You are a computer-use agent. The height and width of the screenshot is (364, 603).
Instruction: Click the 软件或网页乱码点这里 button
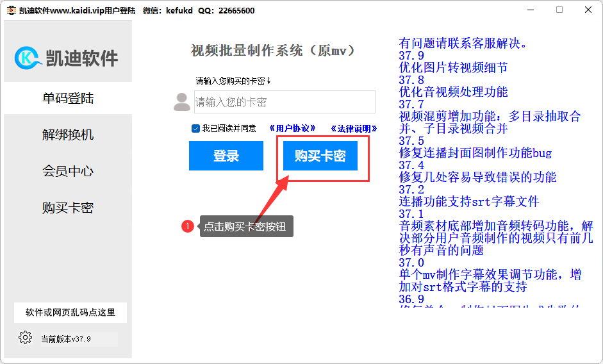[70, 313]
